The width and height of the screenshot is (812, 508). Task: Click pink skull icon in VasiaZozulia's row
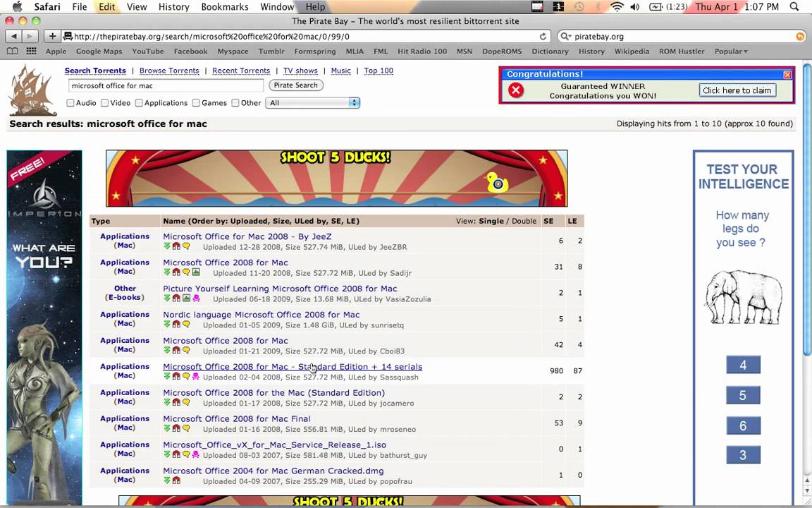click(196, 298)
